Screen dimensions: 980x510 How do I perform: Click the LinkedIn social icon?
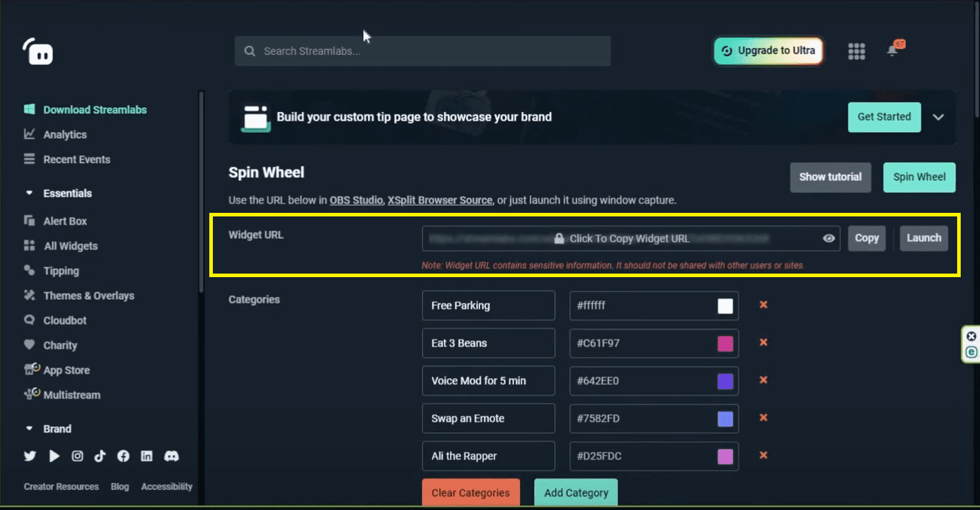click(x=146, y=456)
